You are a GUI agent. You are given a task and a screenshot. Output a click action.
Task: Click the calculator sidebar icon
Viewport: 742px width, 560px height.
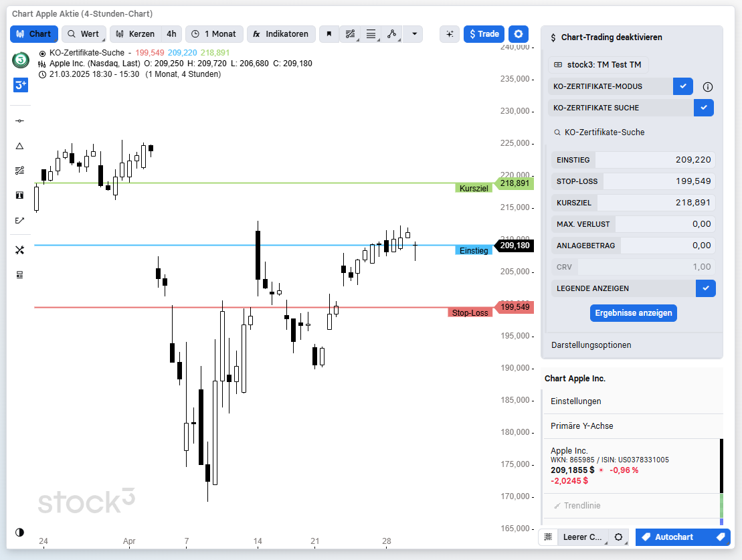click(x=19, y=275)
